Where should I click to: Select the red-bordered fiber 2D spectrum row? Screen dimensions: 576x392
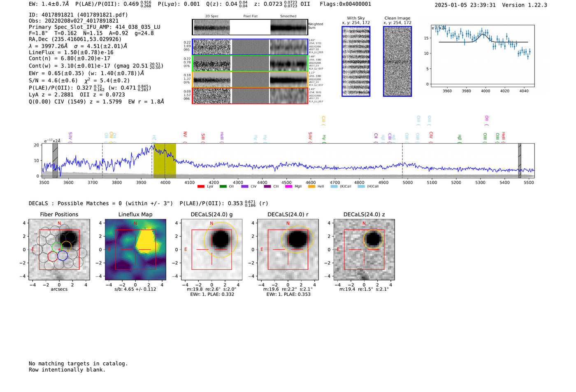(x=250, y=96)
